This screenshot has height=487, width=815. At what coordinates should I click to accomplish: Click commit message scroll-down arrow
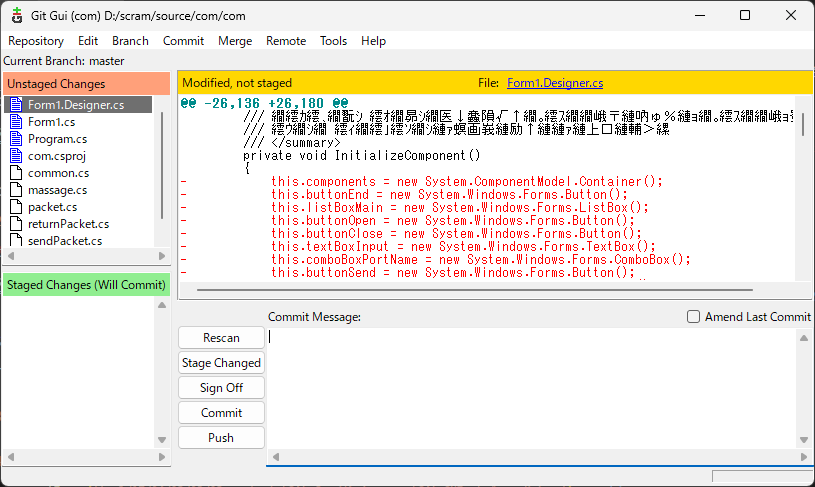point(804,440)
